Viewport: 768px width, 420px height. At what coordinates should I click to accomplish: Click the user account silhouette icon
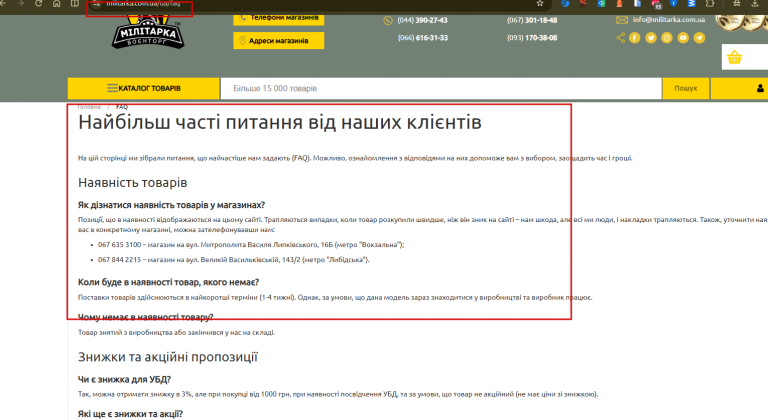point(760,88)
